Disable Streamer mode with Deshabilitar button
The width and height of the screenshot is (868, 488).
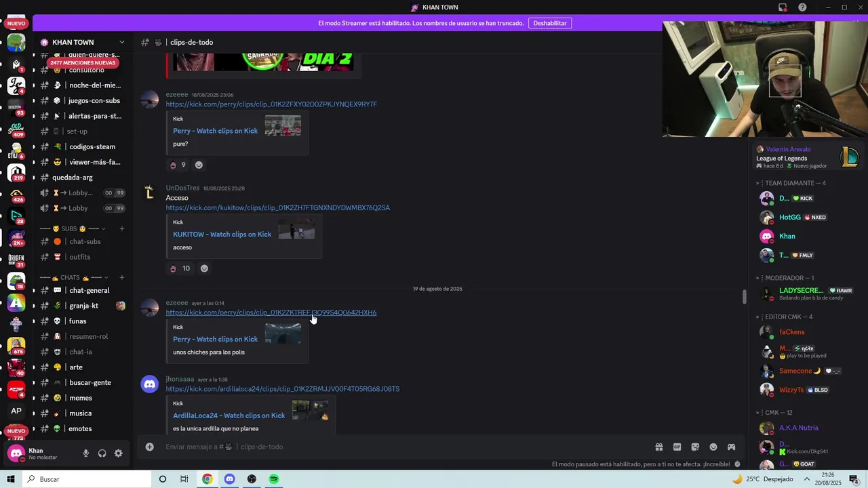click(549, 23)
